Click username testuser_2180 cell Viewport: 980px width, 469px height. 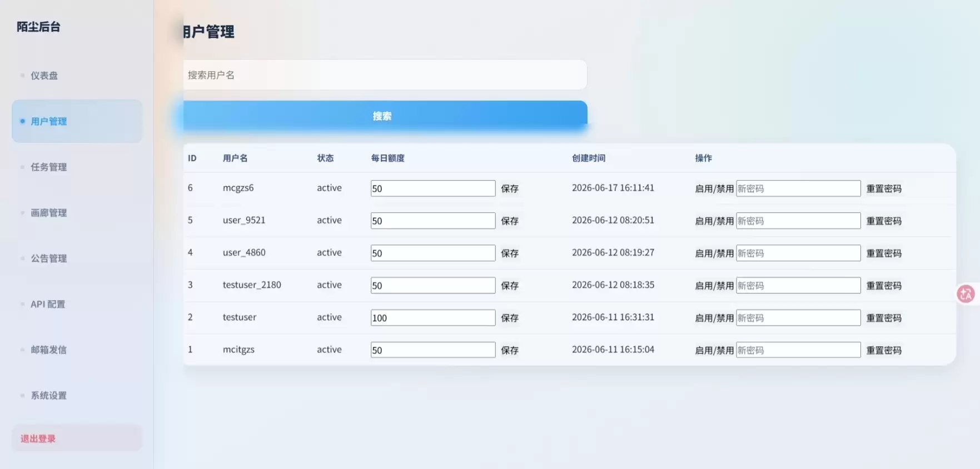point(252,285)
